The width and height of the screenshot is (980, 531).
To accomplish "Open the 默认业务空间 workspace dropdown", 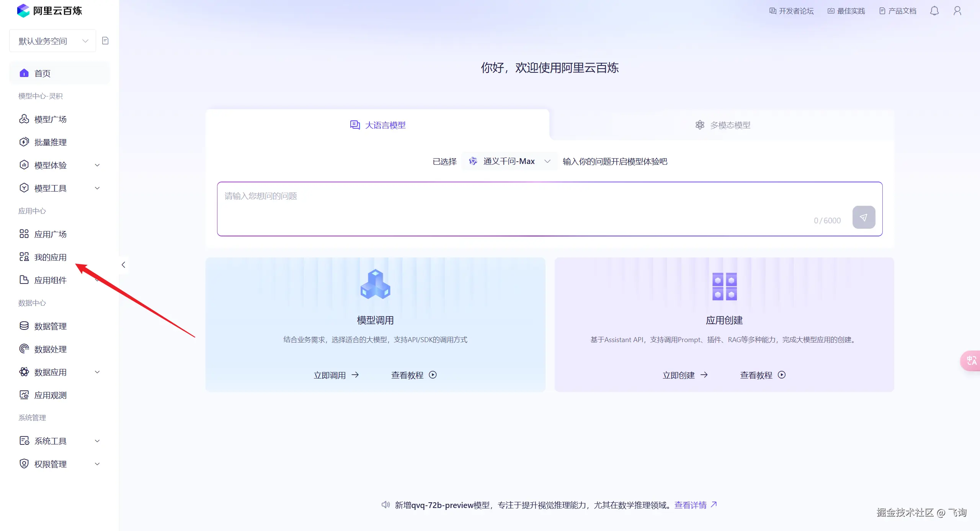I will point(53,41).
